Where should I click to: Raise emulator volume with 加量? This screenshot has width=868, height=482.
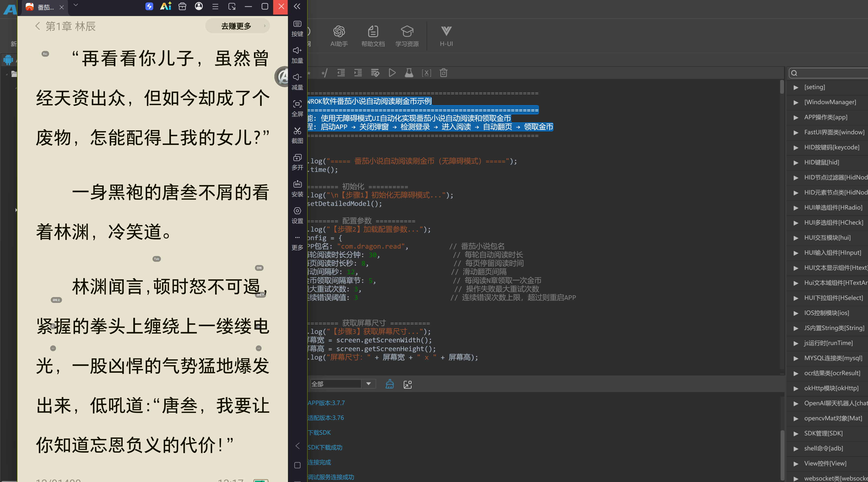point(297,55)
